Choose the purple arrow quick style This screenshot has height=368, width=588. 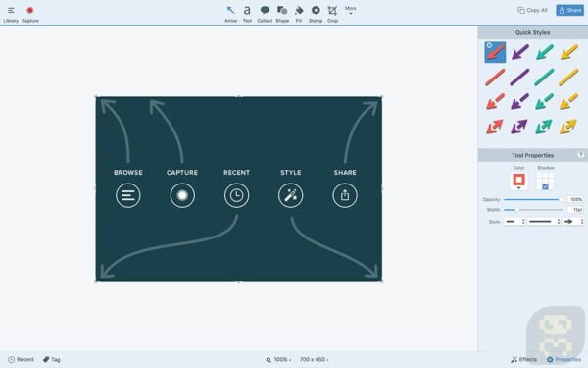[x=520, y=52]
